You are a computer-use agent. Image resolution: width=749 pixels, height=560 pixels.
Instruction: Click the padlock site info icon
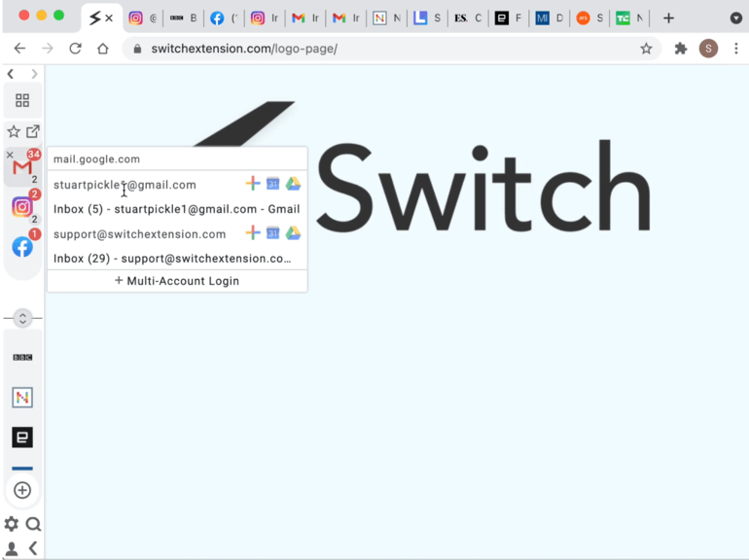137,49
